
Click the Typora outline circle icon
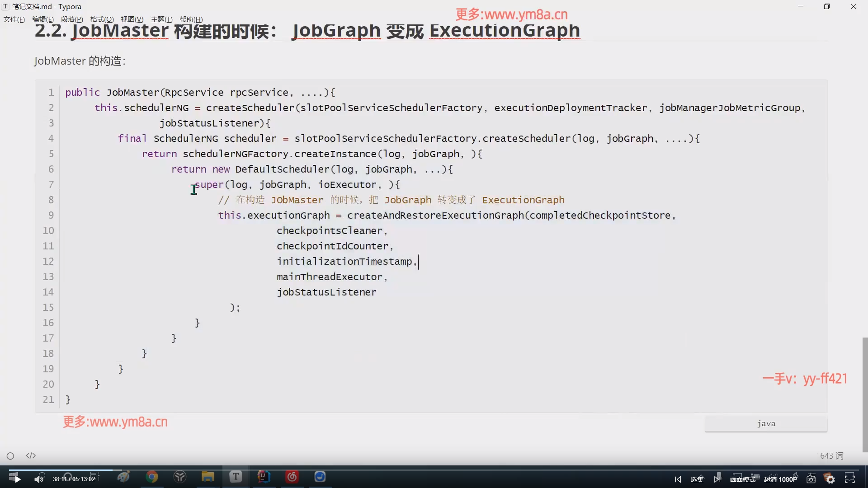tap(10, 455)
